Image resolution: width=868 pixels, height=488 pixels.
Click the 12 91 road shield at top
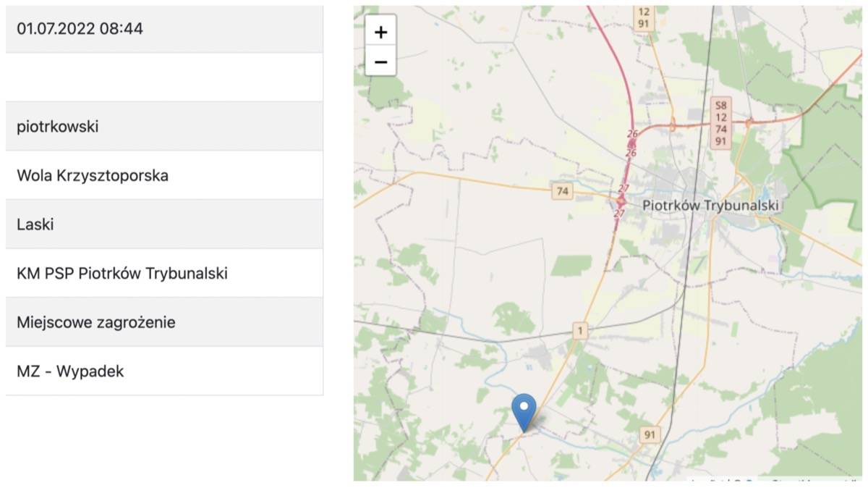coord(643,18)
